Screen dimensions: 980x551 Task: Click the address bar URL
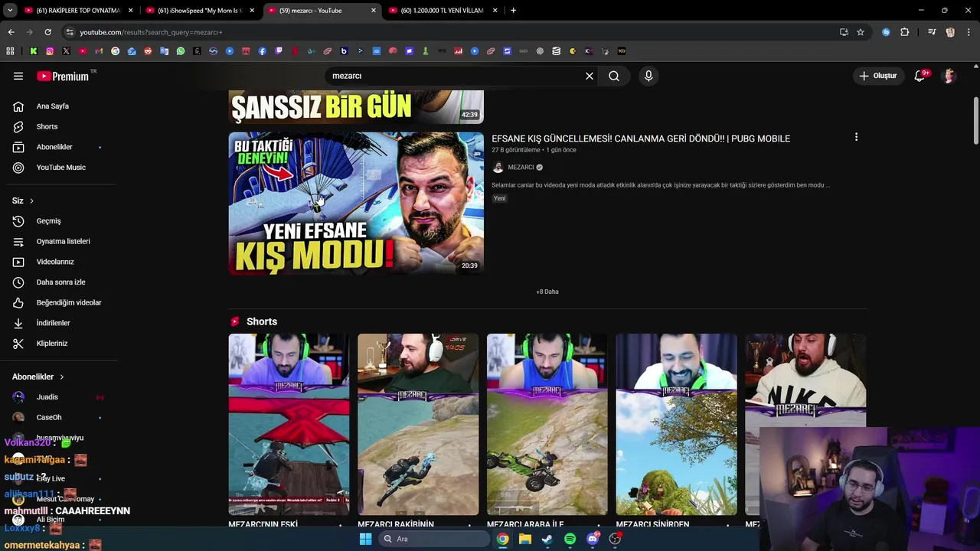tap(151, 32)
